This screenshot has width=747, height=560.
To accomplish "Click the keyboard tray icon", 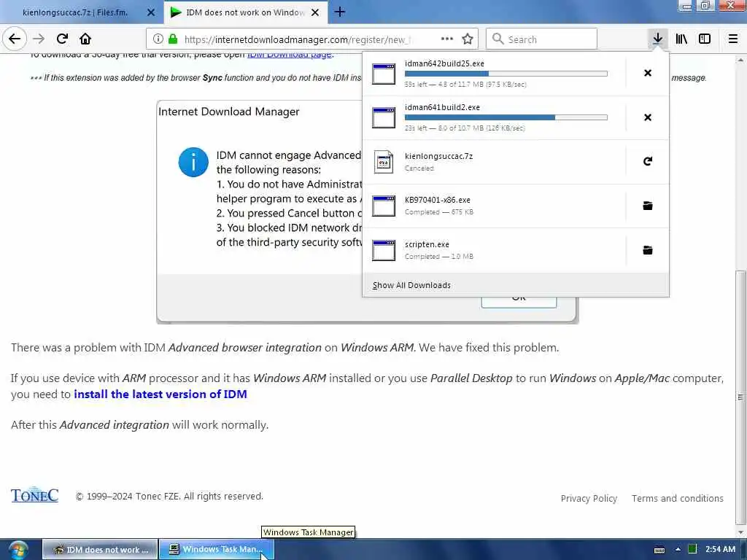I will click(659, 550).
